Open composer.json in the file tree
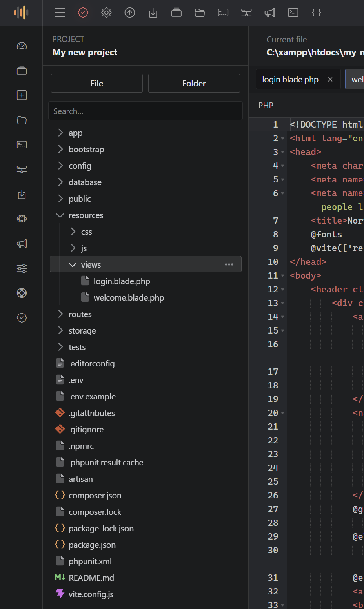 point(95,496)
